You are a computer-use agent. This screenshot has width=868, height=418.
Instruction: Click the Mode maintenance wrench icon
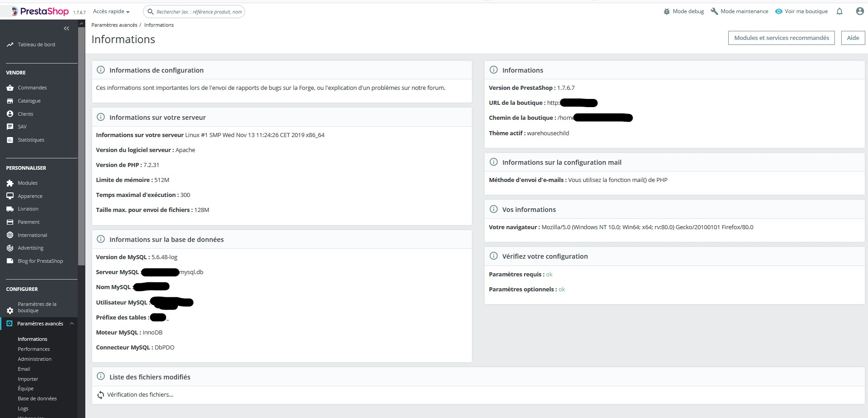(714, 11)
